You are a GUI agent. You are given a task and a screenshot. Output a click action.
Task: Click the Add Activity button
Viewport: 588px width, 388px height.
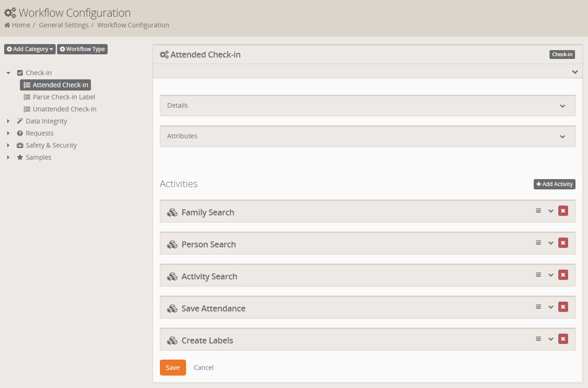click(x=554, y=184)
